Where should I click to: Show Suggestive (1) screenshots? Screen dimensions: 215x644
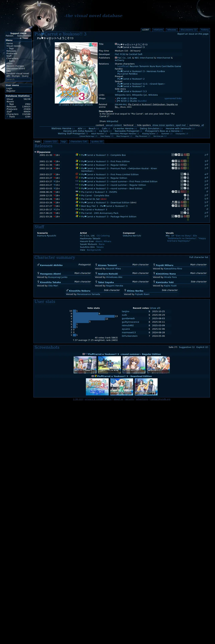click(187, 347)
